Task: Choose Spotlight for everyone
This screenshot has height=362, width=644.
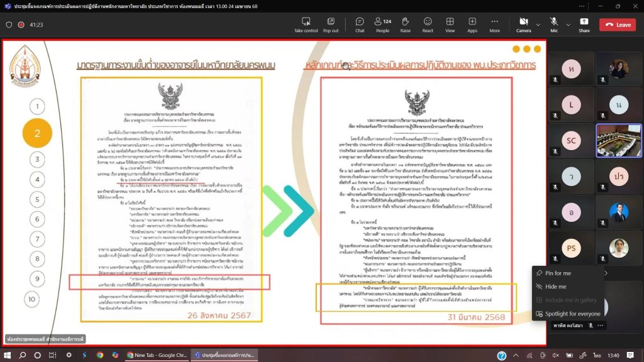Action: [572, 314]
